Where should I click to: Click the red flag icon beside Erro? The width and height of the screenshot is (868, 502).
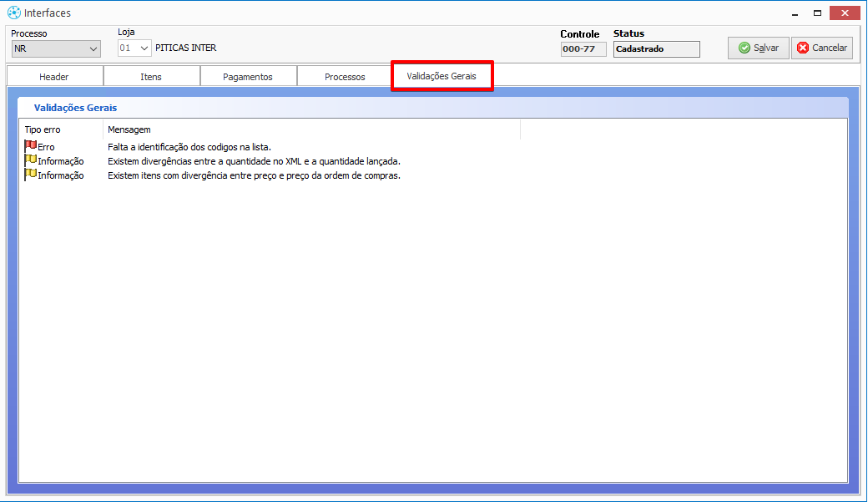pos(31,146)
